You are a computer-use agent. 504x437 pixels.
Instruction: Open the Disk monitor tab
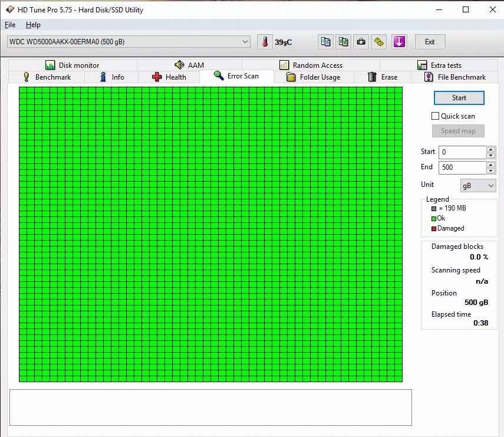point(72,65)
